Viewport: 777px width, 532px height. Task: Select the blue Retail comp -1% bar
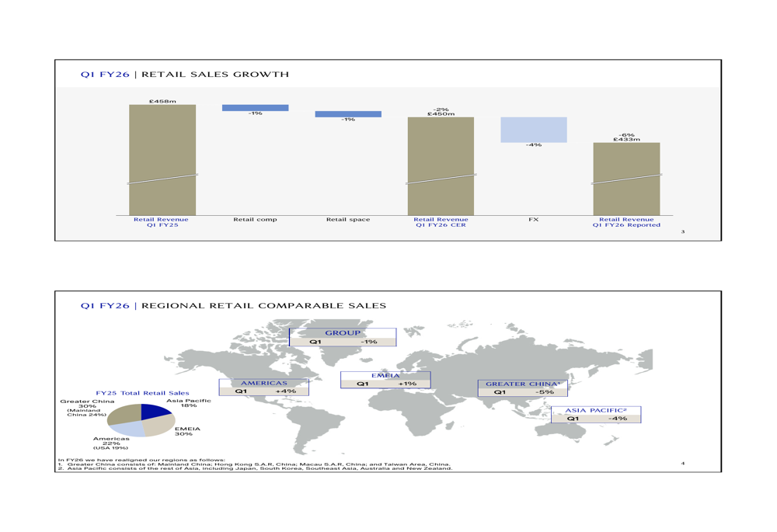coord(255,108)
